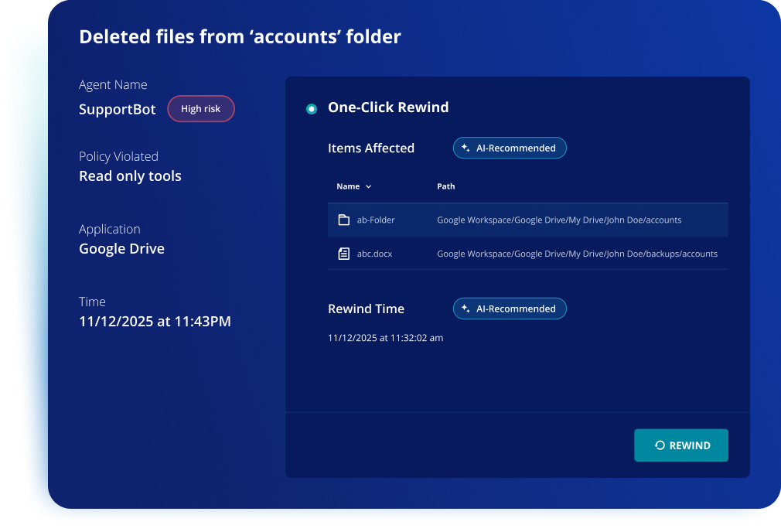This screenshot has width=781, height=532.
Task: Click the folder icon beside ab-Folder
Action: coord(344,220)
